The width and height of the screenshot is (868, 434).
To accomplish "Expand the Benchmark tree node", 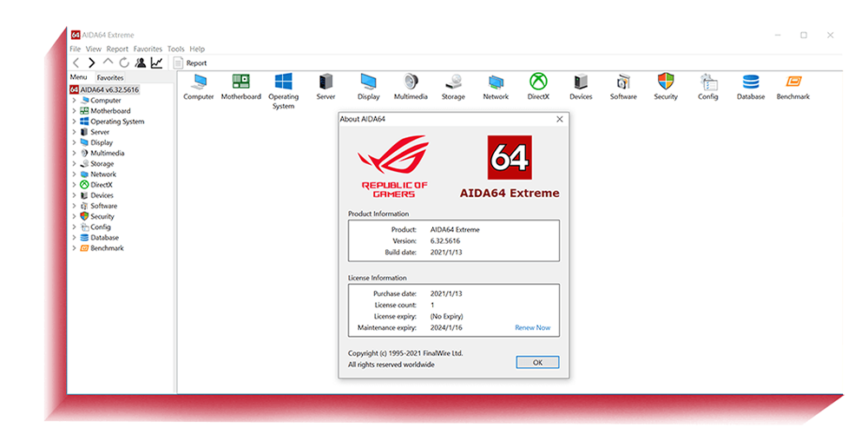I will [75, 248].
